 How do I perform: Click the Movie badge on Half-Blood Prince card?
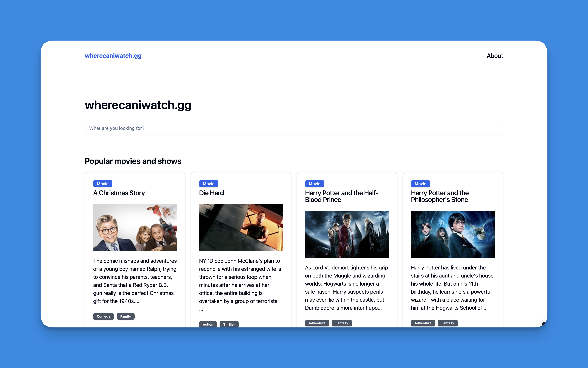314,184
